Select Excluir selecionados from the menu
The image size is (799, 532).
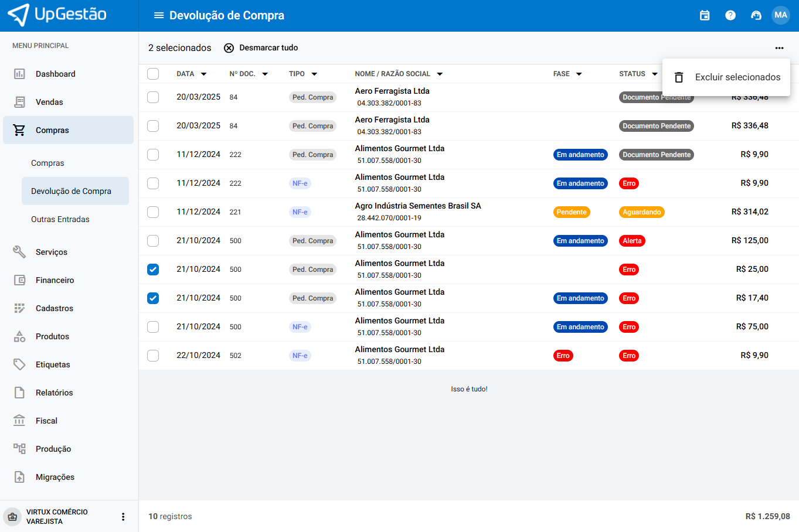[x=727, y=77]
